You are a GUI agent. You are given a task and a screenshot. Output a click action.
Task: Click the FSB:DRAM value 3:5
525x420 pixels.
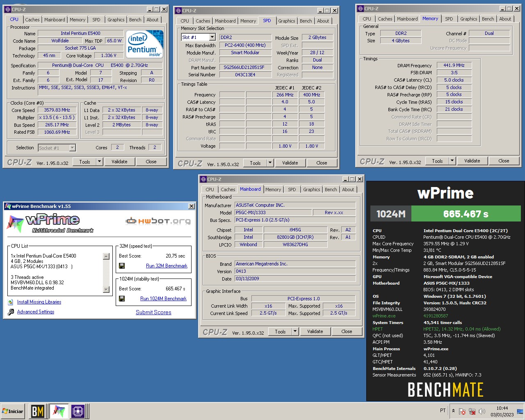(454, 73)
